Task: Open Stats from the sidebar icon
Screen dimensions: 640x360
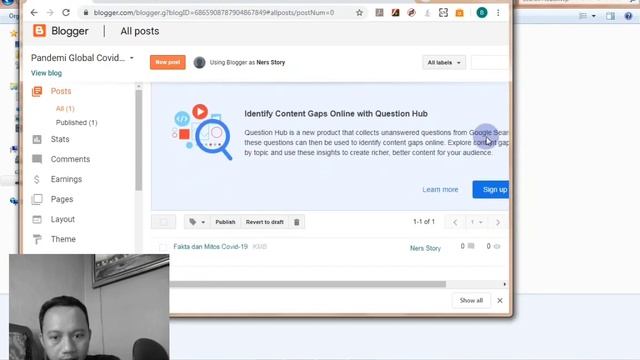Action: [x=37, y=140]
